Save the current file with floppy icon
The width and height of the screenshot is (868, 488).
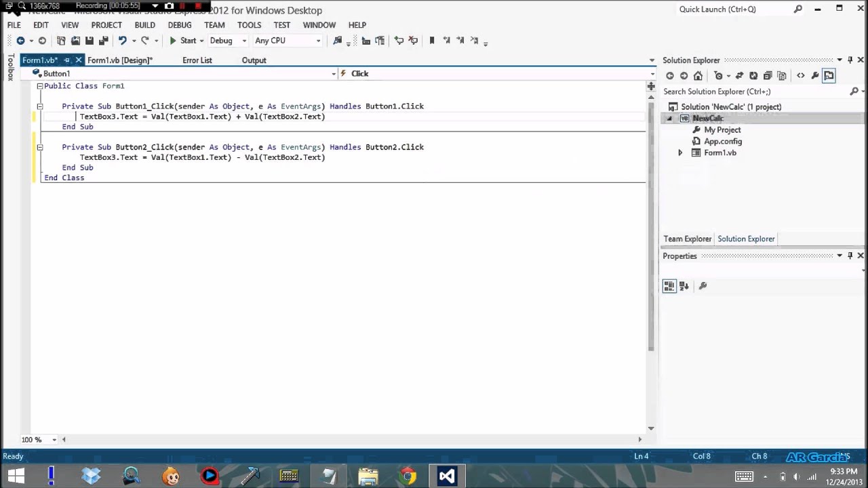(x=90, y=41)
